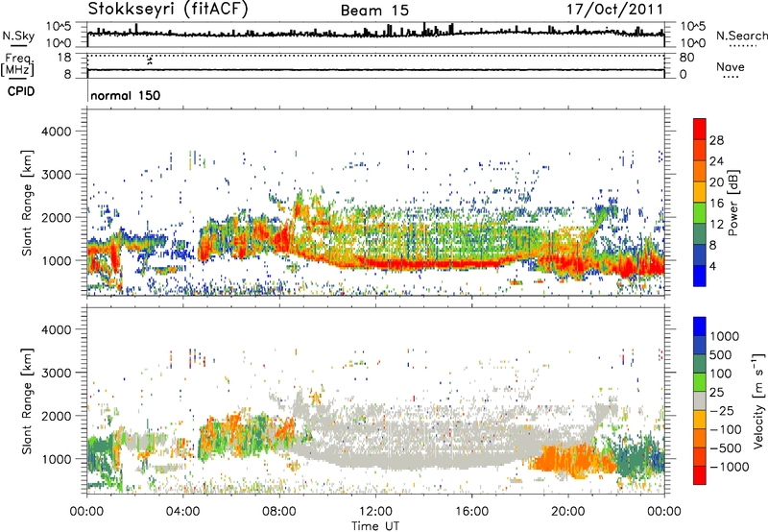Click the '28' power colorbar tick label

coord(716,140)
